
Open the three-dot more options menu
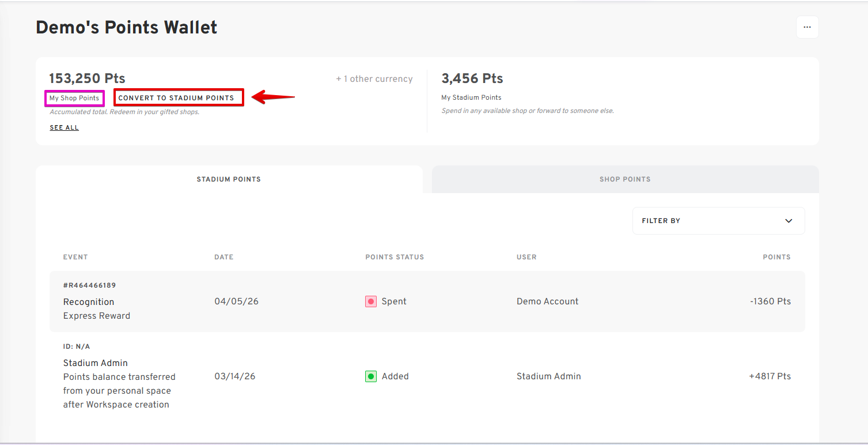click(x=807, y=27)
